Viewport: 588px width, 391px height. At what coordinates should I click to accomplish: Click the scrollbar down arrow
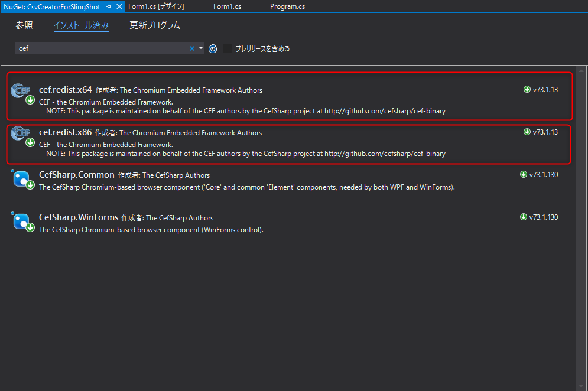coord(581,386)
